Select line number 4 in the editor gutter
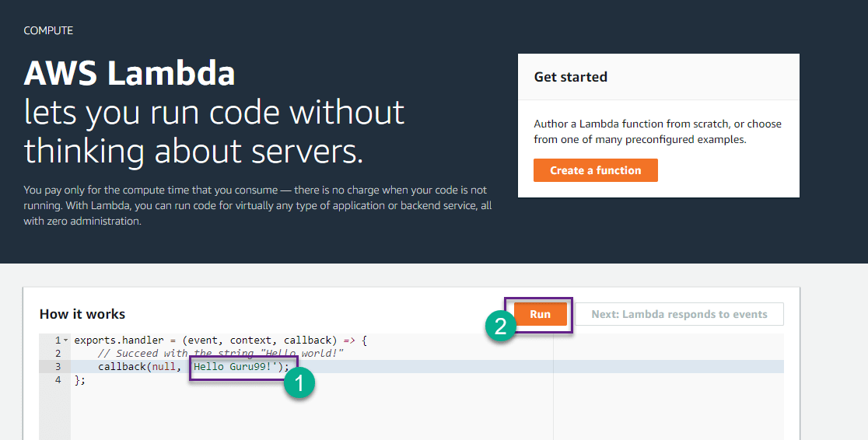 pyautogui.click(x=58, y=380)
